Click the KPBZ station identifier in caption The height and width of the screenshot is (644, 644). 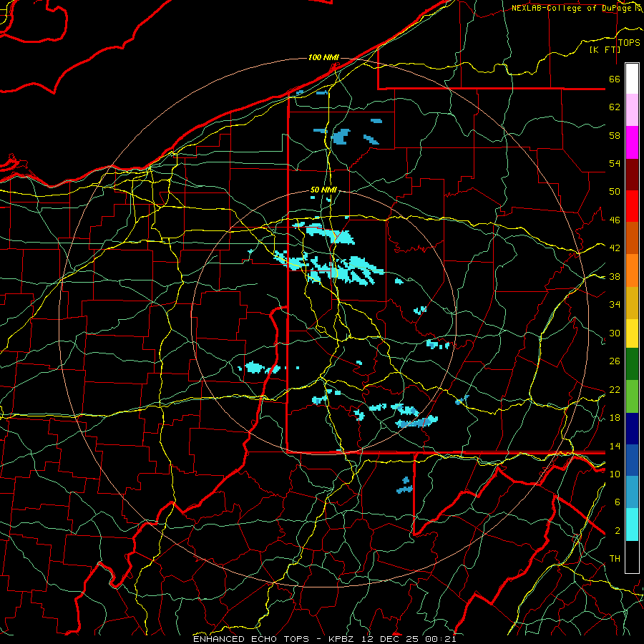tap(343, 639)
